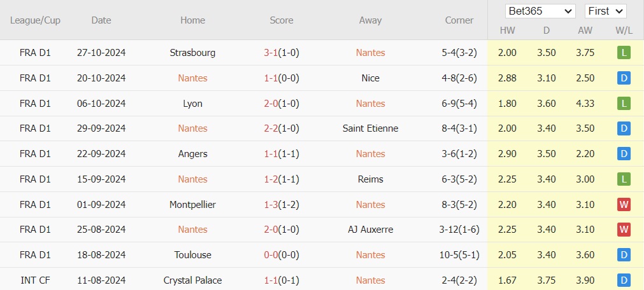644x290 pixels.
Task: Click the Date column header
Action: [101, 20]
